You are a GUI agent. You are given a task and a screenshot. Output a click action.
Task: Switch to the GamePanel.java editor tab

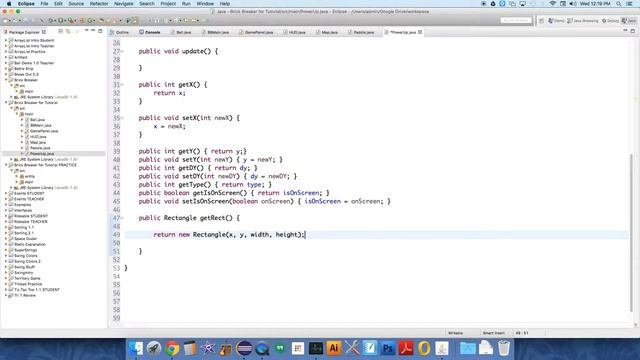[256, 32]
